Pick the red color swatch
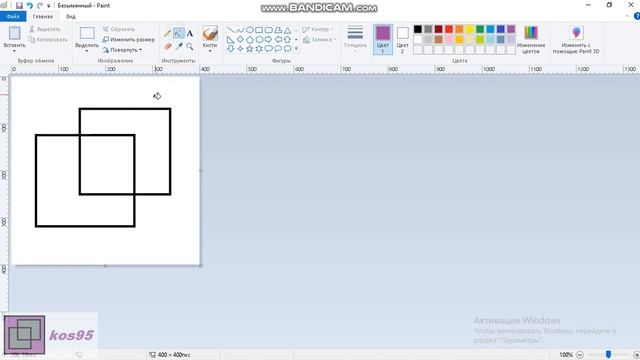Image resolution: width=640 pixels, height=360 pixels. click(x=449, y=29)
